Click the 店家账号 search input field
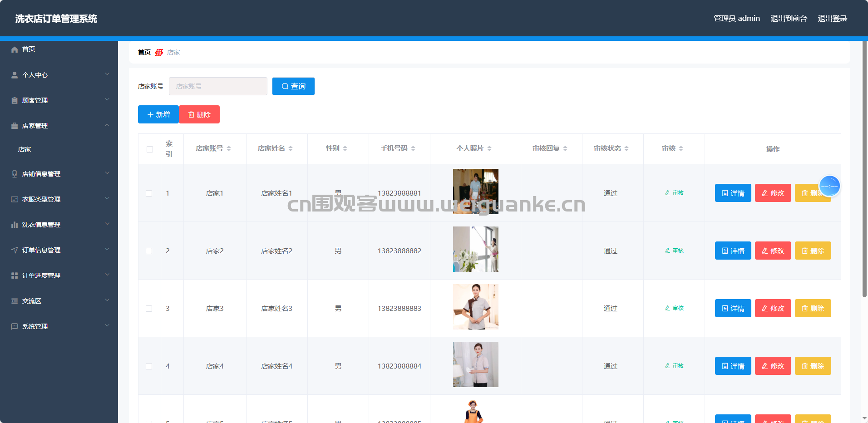This screenshot has width=868, height=423. 218,86
